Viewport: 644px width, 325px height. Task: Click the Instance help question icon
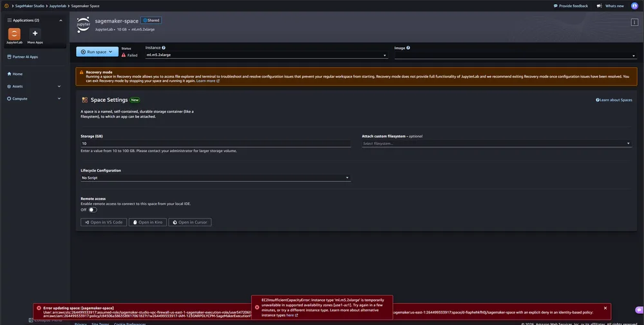click(x=164, y=48)
